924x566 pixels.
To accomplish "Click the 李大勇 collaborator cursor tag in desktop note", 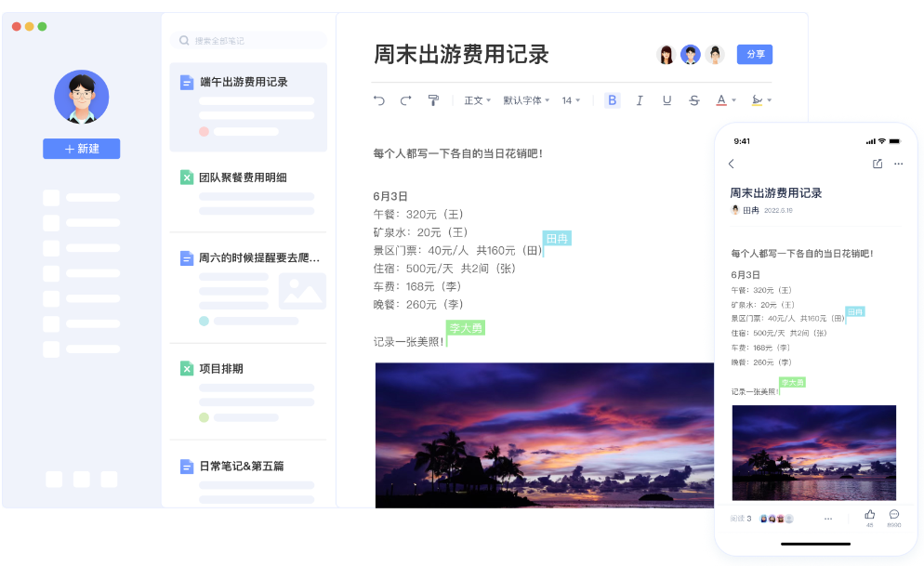I will click(466, 328).
